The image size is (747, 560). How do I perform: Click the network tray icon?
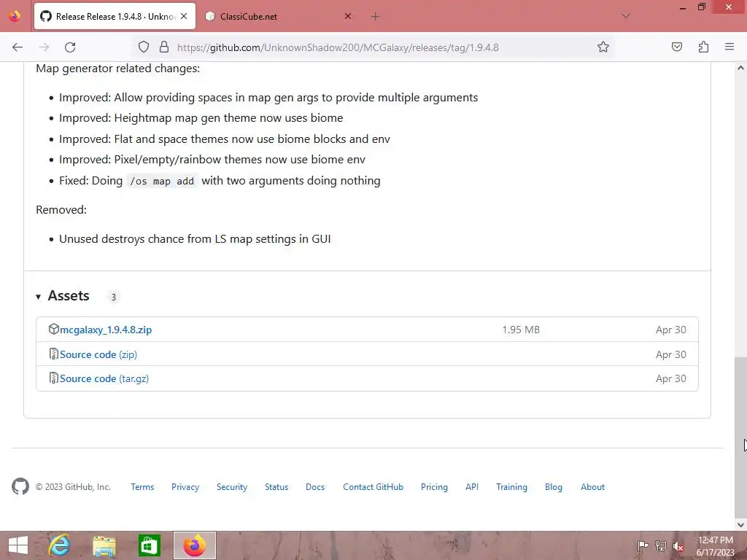(x=661, y=545)
